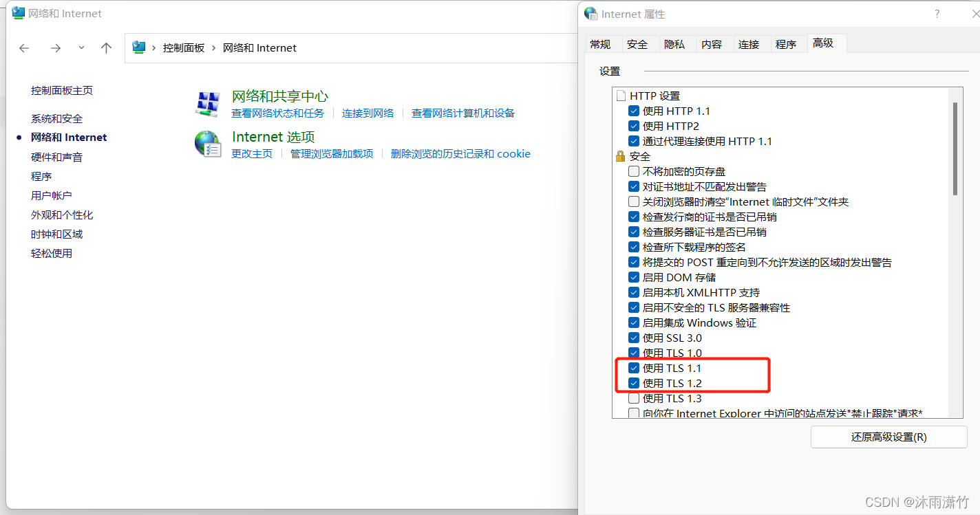Open Internet 选项 heading link

click(x=273, y=137)
